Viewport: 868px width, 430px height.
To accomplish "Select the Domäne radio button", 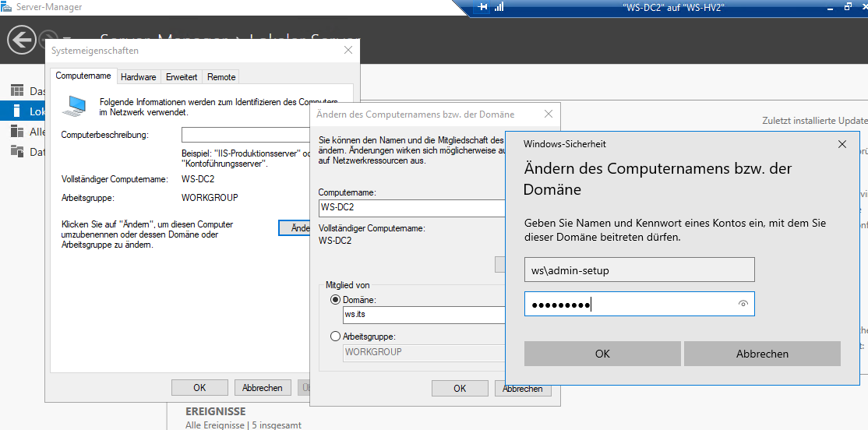I will [x=335, y=299].
